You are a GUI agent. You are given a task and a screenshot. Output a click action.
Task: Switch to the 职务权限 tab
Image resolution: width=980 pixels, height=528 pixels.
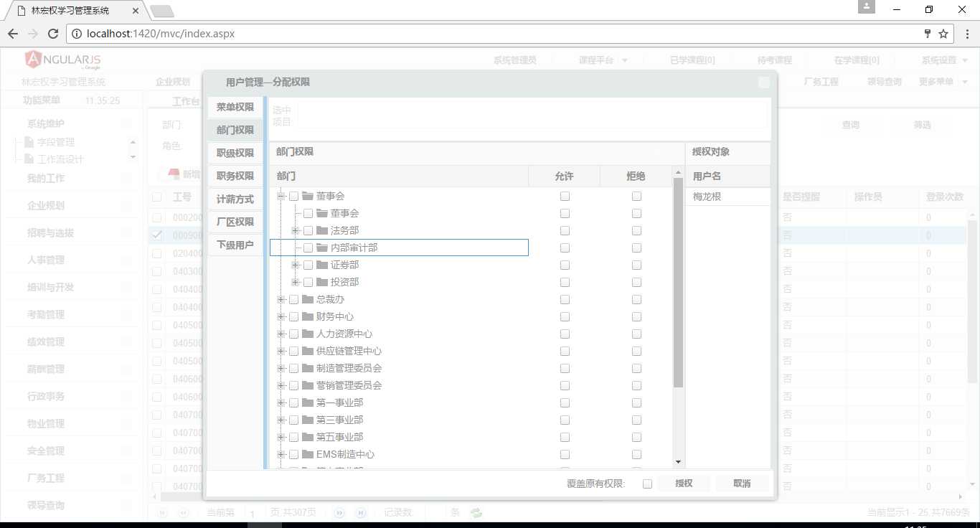pyautogui.click(x=235, y=176)
